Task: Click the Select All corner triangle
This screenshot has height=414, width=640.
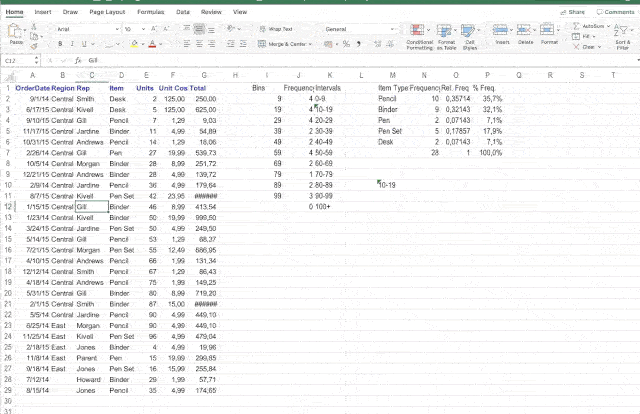Action: (11, 76)
